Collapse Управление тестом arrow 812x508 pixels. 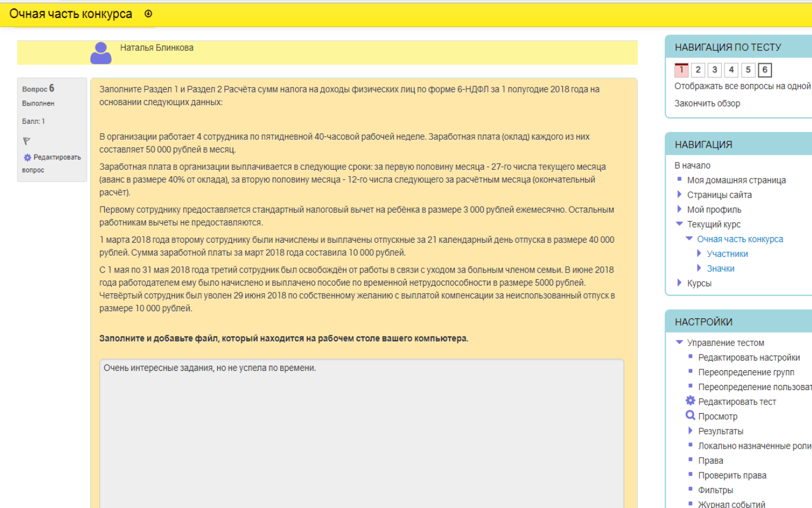(679, 342)
